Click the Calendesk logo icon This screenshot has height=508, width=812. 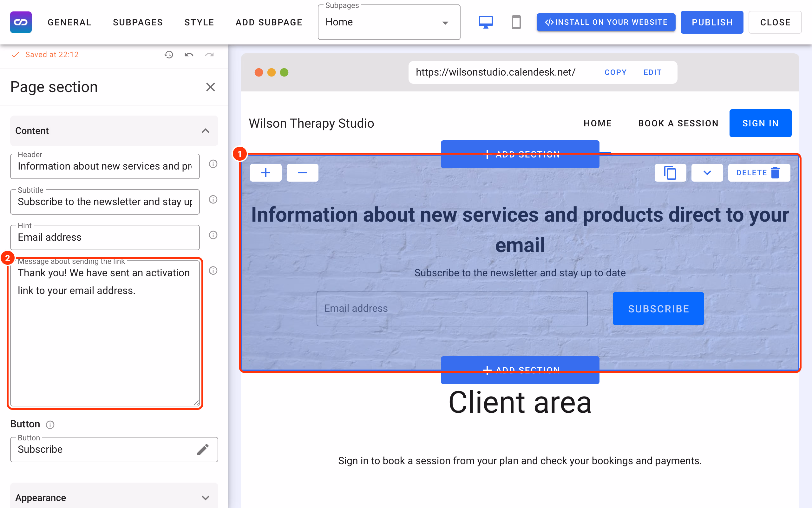[21, 22]
